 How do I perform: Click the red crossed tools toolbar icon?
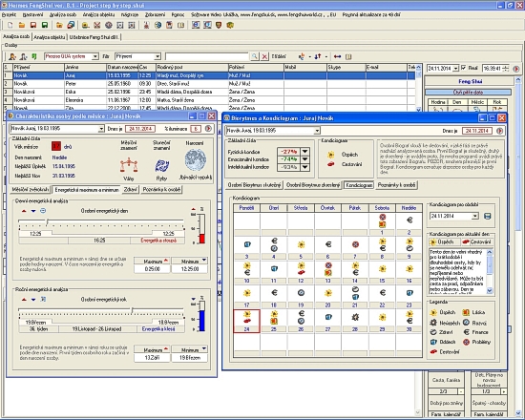coord(97,25)
